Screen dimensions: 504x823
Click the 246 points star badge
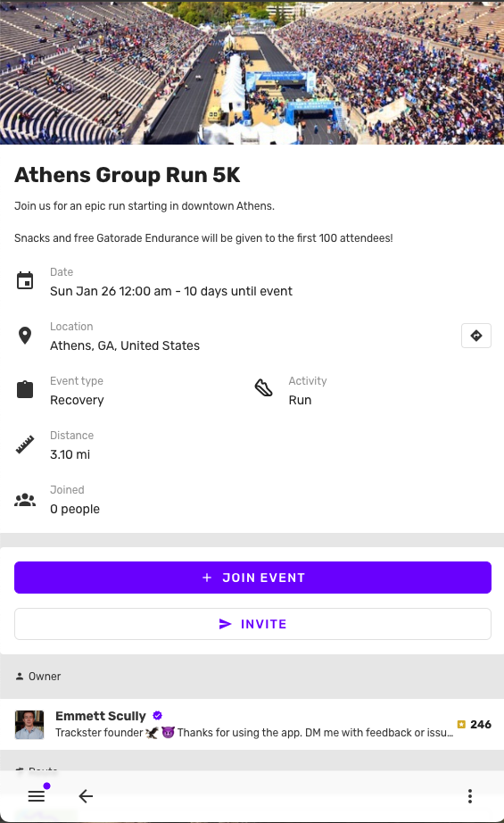click(474, 724)
